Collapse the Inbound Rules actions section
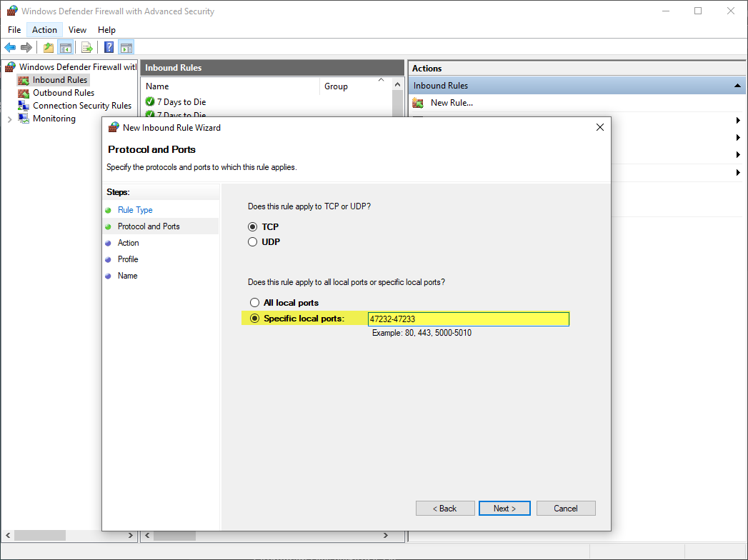This screenshot has width=748, height=560. coord(737,86)
